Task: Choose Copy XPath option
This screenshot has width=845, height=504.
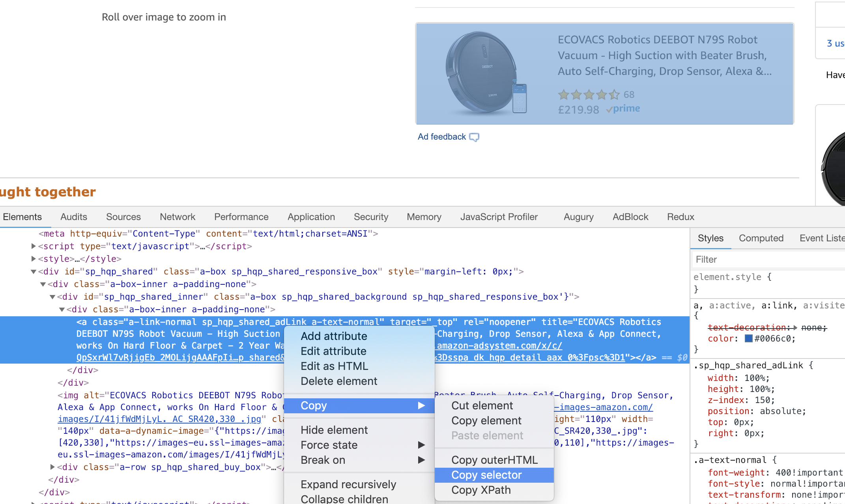Action: click(x=481, y=490)
